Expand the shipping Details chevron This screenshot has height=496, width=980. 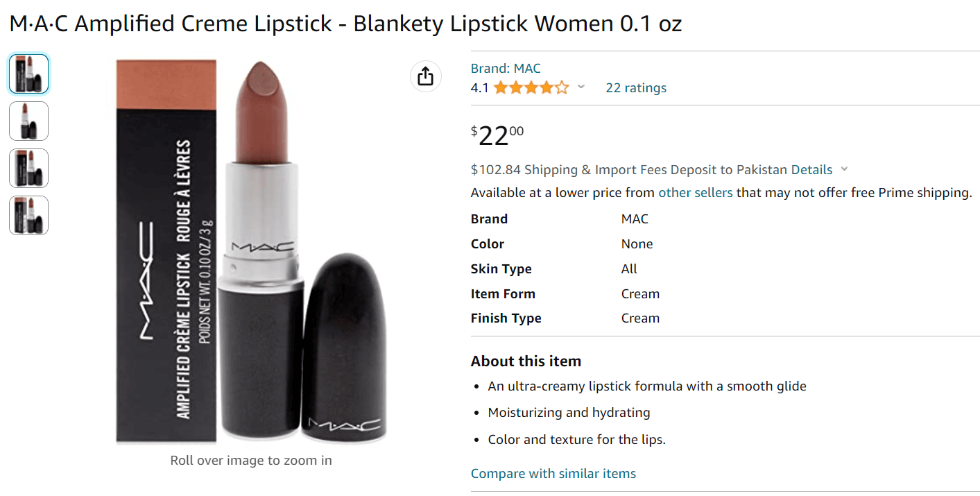844,169
